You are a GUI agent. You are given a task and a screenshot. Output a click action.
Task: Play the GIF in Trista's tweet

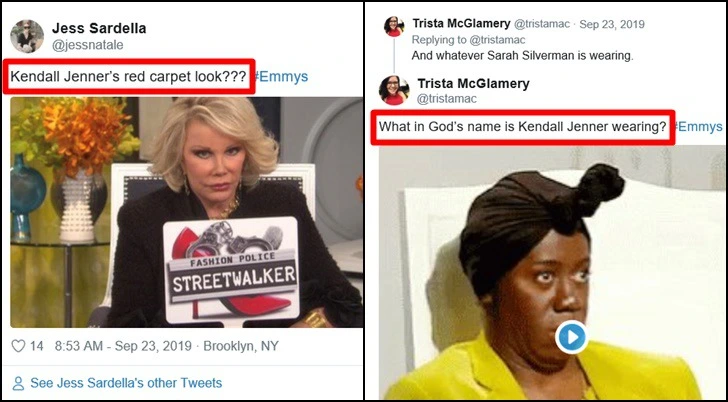point(571,337)
